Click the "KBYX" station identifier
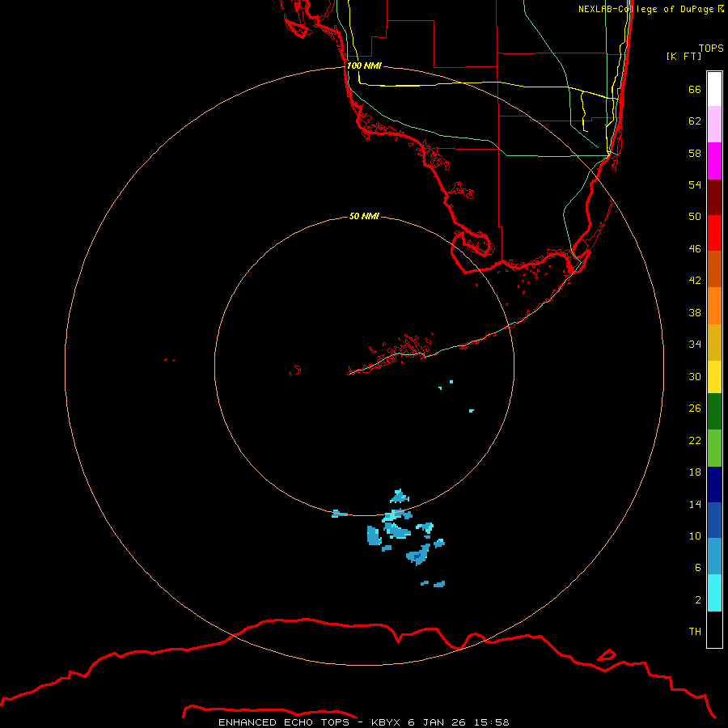This screenshot has width=728, height=728. click(x=387, y=722)
